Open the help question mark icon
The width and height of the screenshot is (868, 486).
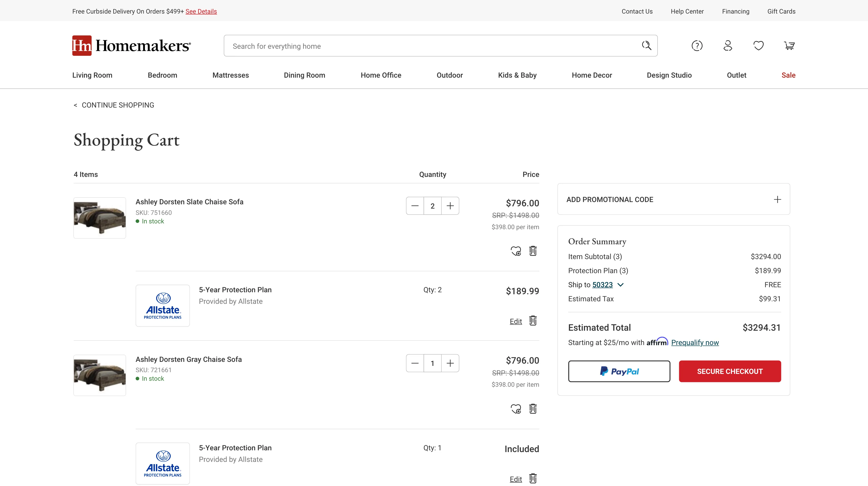click(x=697, y=45)
